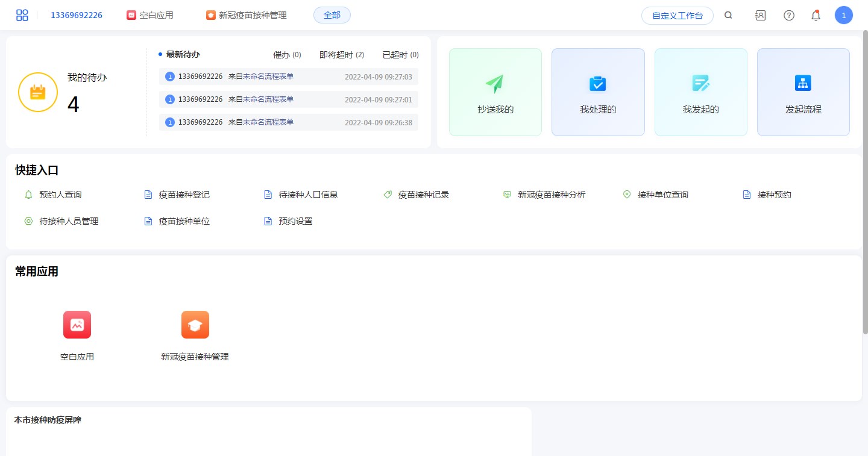The width and height of the screenshot is (868, 456).
Task: Switch to 新冠疫苗接种管理 top tab
Action: 247,15
